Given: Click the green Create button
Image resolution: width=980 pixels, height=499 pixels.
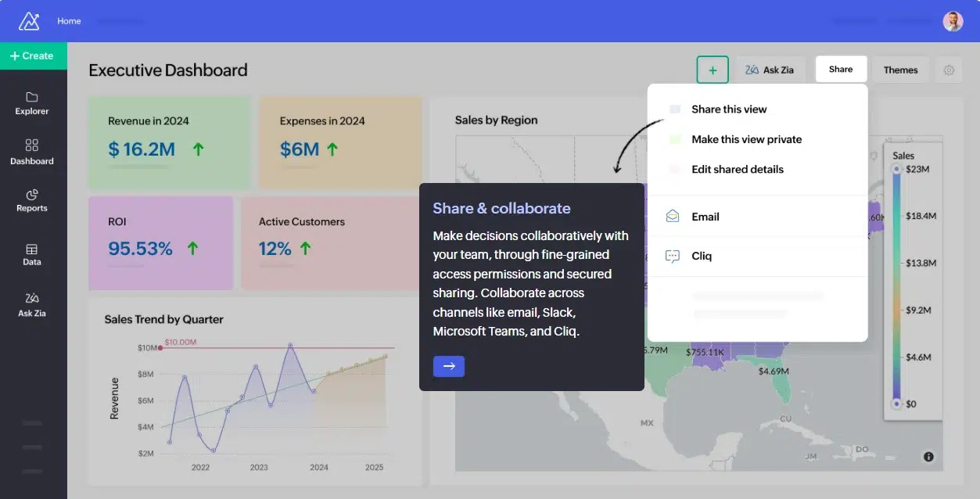Looking at the screenshot, I should tap(33, 56).
